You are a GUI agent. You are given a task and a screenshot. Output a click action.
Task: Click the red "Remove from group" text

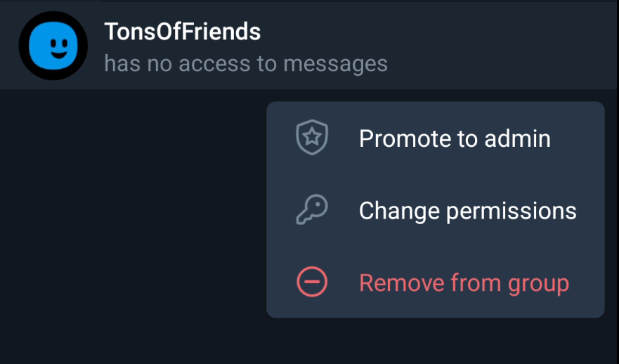464,282
